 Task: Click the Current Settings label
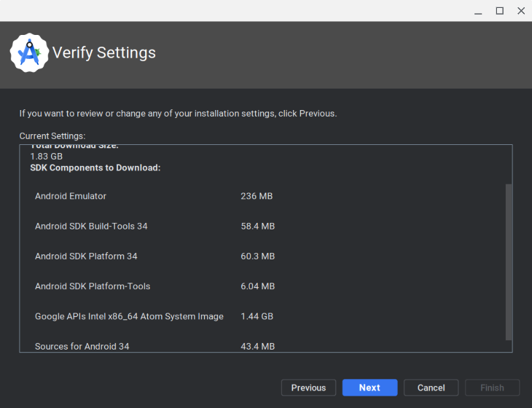[x=52, y=136]
